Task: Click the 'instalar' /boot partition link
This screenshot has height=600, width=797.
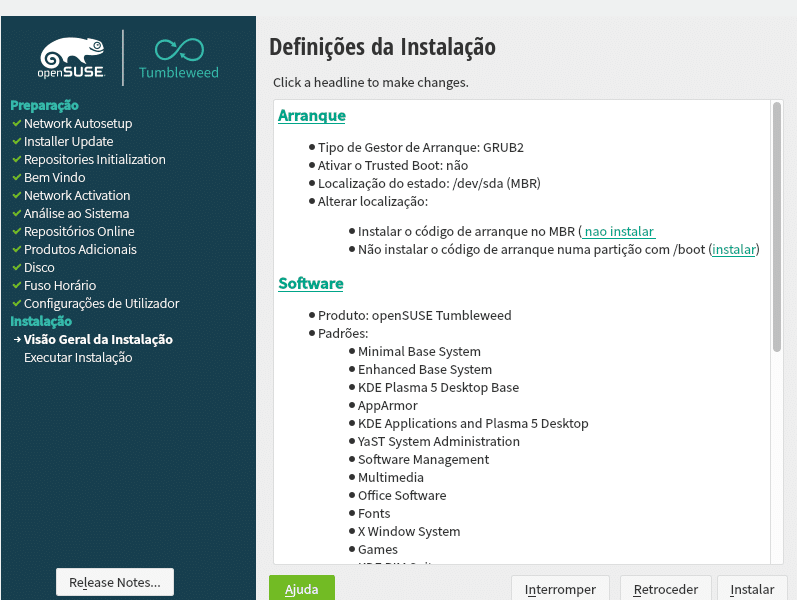Action: click(733, 249)
